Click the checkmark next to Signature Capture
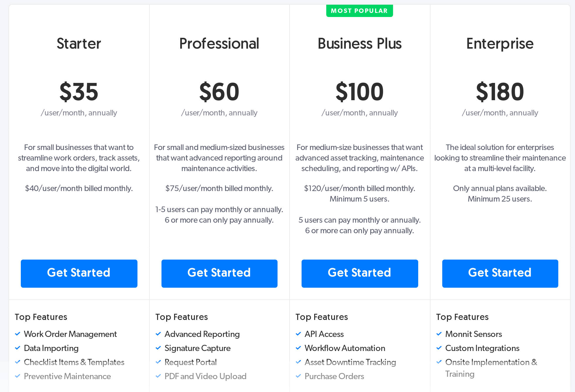The width and height of the screenshot is (575, 392). click(x=158, y=347)
